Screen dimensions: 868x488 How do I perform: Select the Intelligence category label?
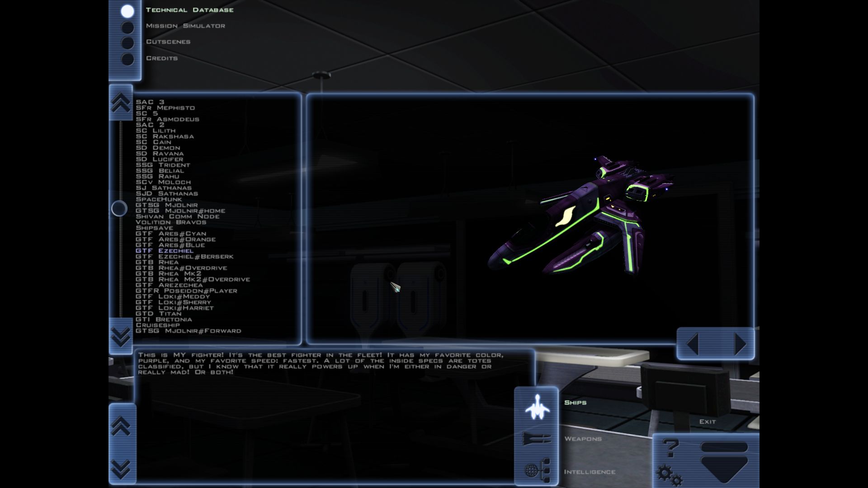(x=590, y=472)
